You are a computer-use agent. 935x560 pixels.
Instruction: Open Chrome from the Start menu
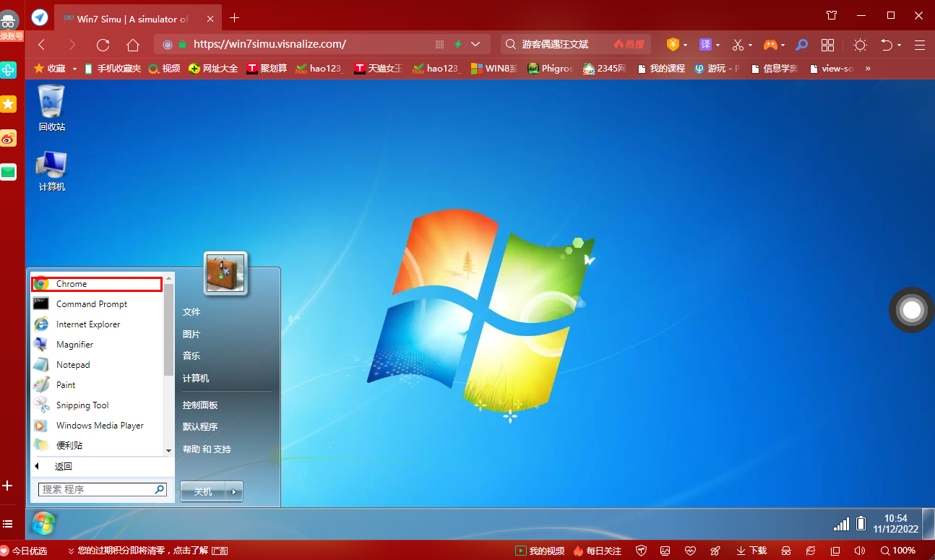click(97, 284)
